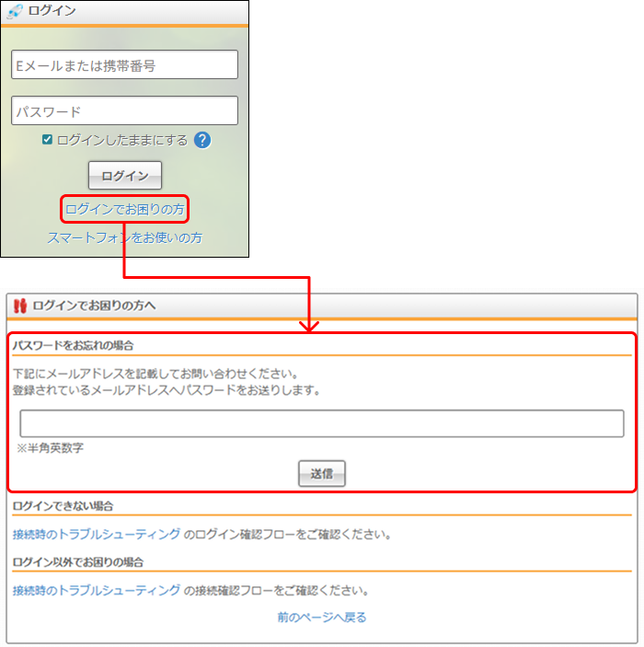Click the red icon beside ログインでお困りの方へ
Viewport: 644px width, 647px height.
tap(20, 306)
